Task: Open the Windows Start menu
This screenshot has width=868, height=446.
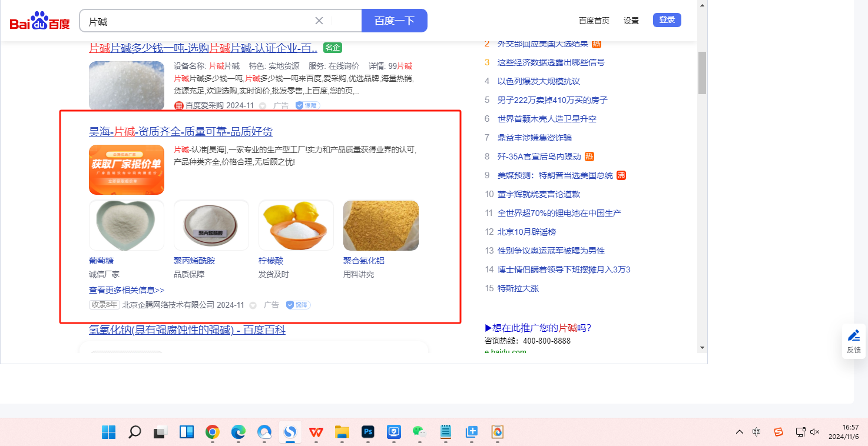Action: pos(109,432)
